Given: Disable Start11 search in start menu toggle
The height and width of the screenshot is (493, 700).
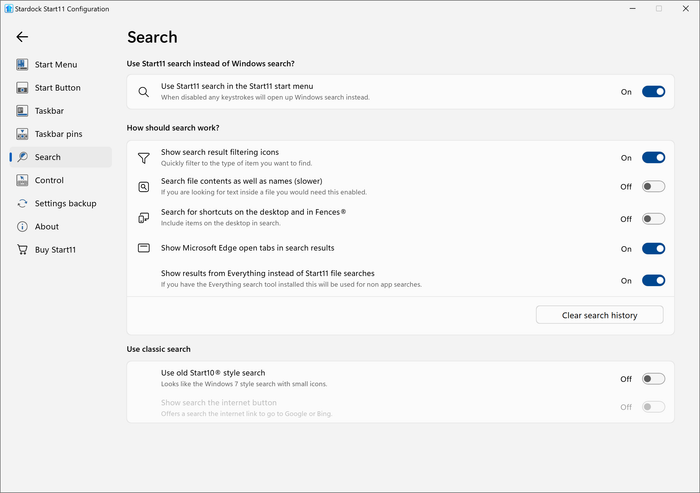Looking at the screenshot, I should (653, 92).
